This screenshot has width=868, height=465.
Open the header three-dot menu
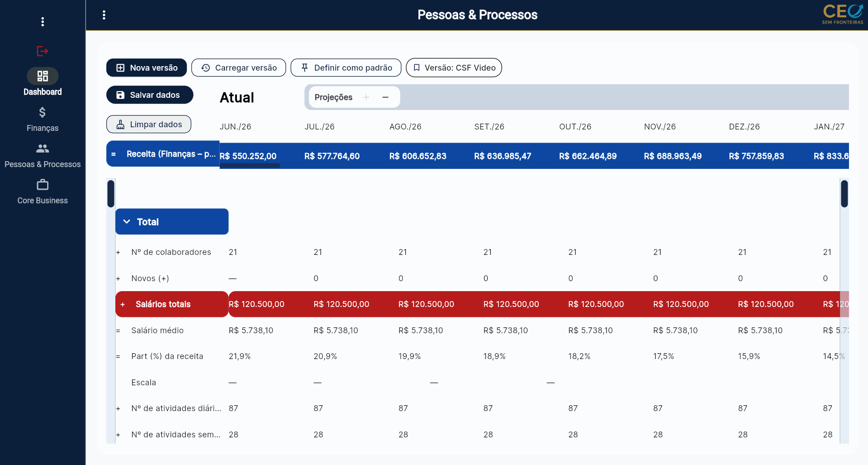click(x=104, y=15)
